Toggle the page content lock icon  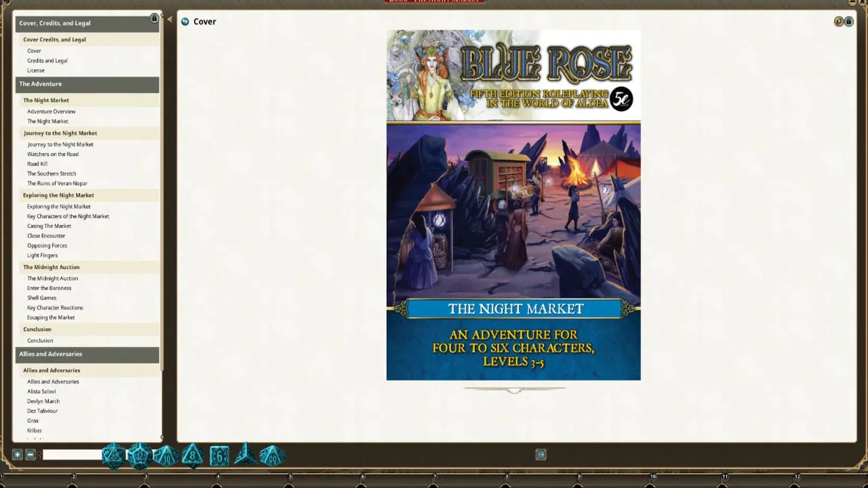[848, 22]
